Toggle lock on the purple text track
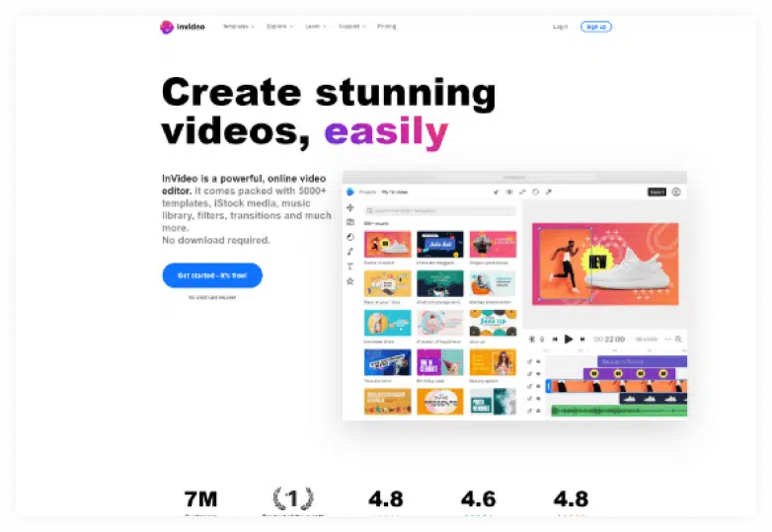Screen dimensions: 772x532 530,361
